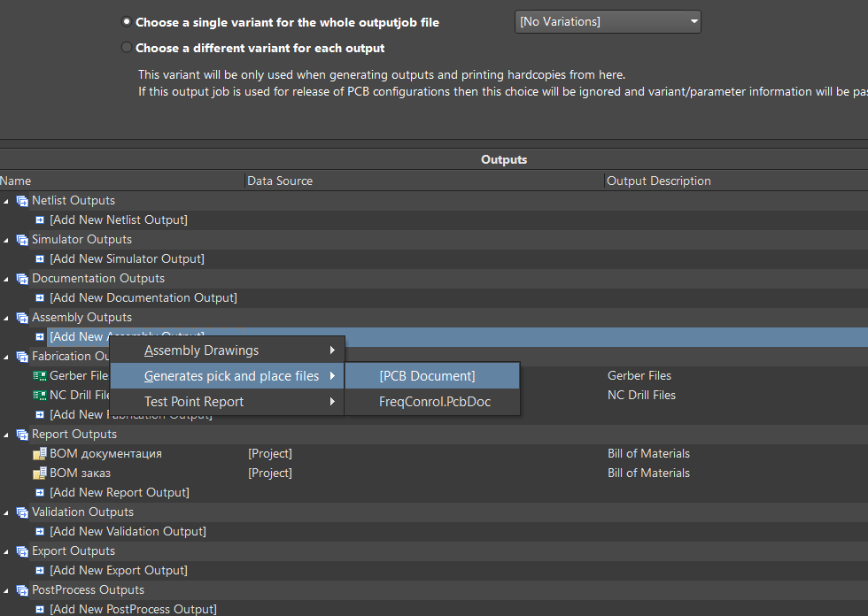Collapse the PostProcess Outputs group

6,590
